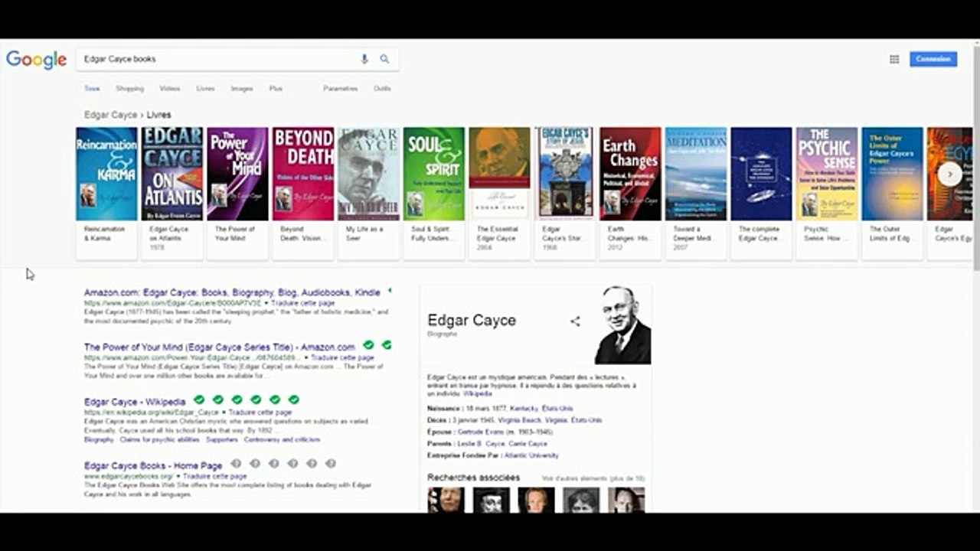Click the Google logo
980x551 pixels.
pyautogui.click(x=37, y=60)
